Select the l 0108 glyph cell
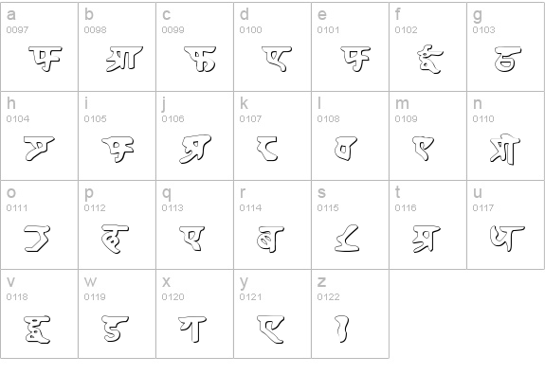Screen dimensions: 545x392 (351, 135)
